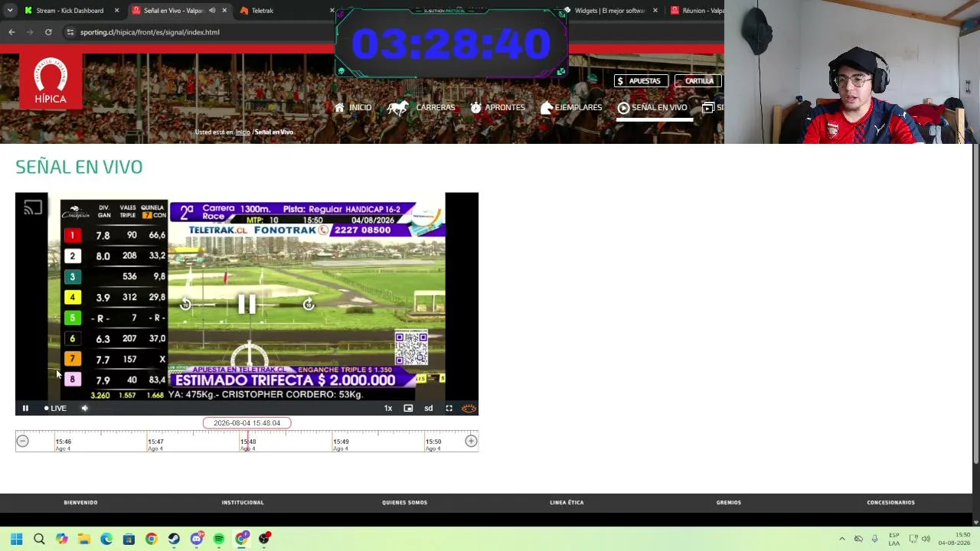Show hidden icons in the system tray

(841, 539)
